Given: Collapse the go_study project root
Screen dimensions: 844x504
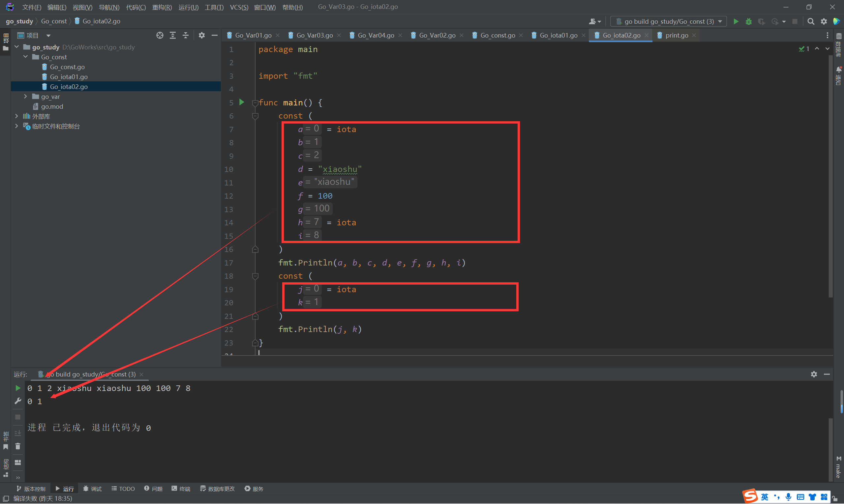Looking at the screenshot, I should [x=16, y=47].
